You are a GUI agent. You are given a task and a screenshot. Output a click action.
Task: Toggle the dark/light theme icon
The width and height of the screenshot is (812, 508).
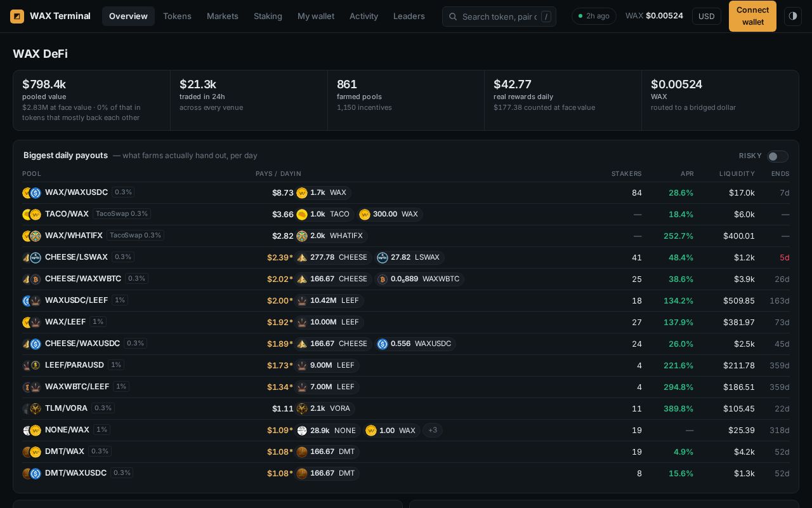793,17
